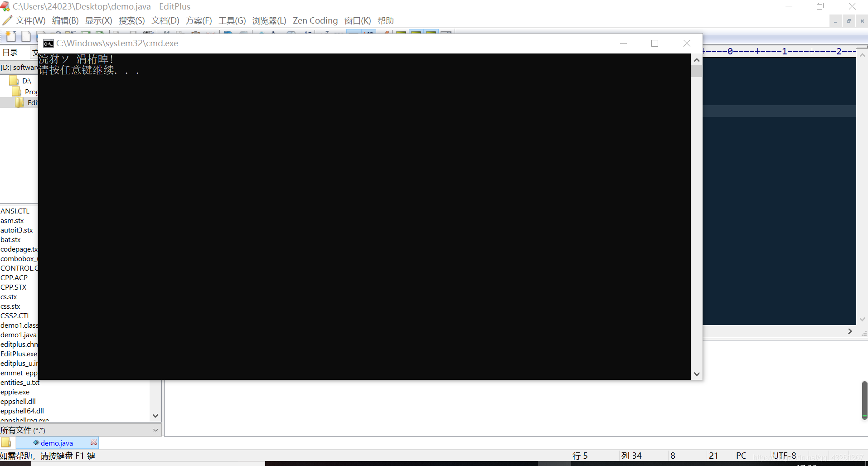This screenshot has height=466, width=868.
Task: Select the demo.java document tab
Action: 57,443
